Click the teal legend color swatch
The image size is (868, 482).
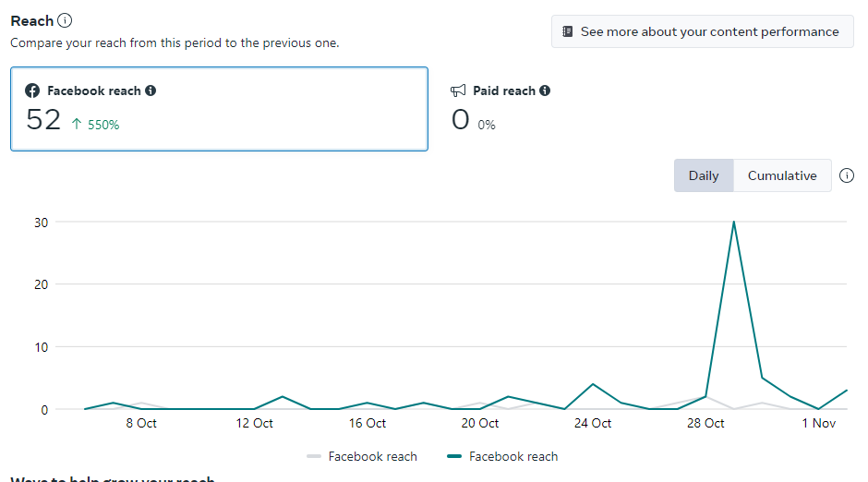(454, 456)
